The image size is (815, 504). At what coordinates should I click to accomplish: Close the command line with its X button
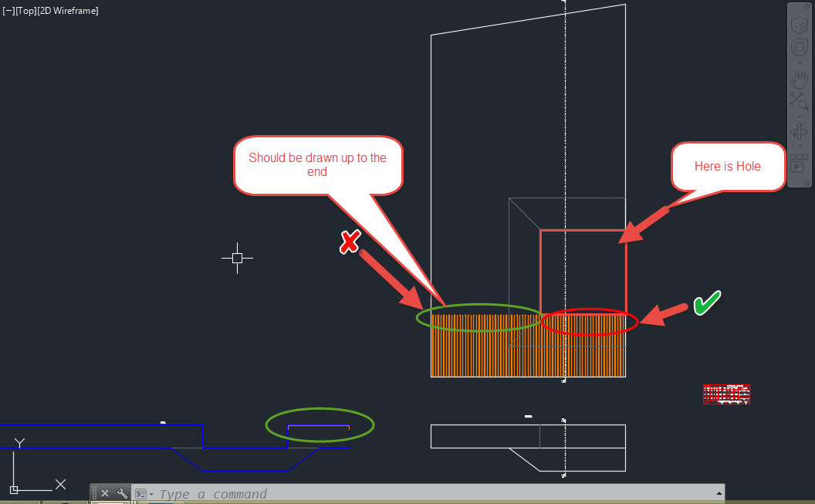pos(105,492)
